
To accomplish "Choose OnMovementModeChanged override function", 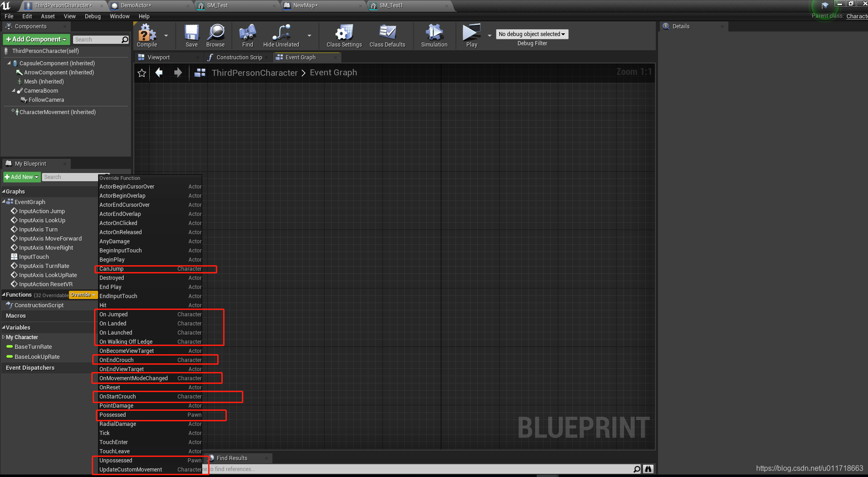I will point(150,378).
